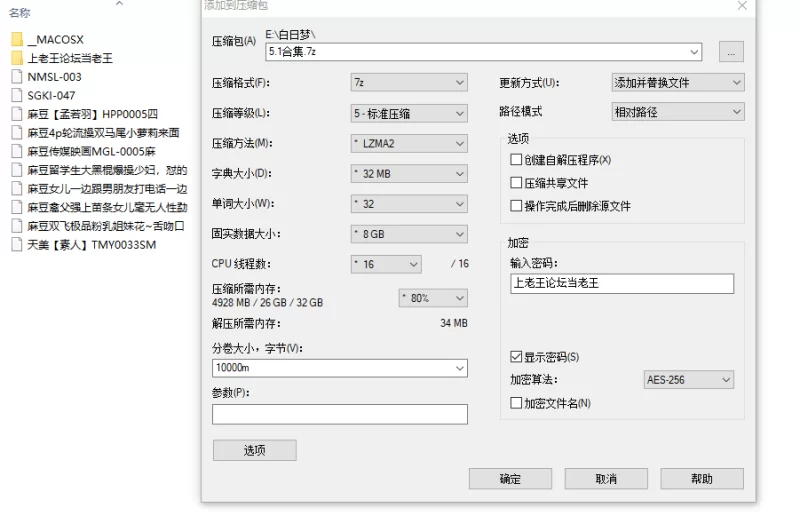This screenshot has height=516, width=800.
Task: Open the 加密算法 AES-256 dropdown
Action: tap(689, 380)
